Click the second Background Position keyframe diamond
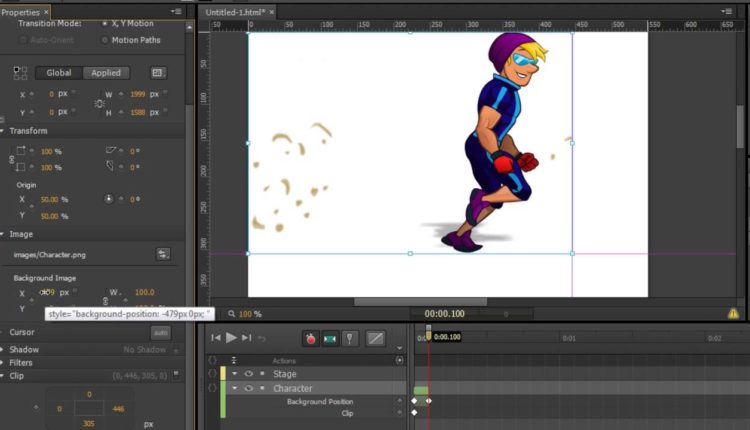The width and height of the screenshot is (750, 430). [429, 401]
